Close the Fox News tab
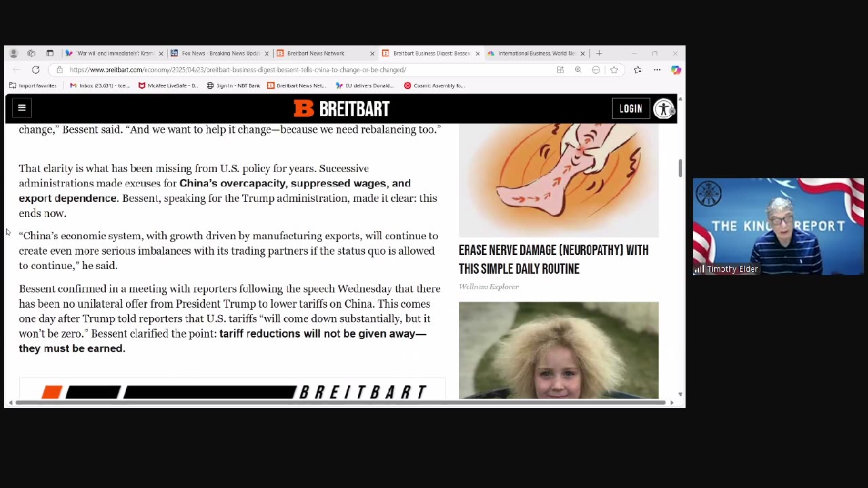Image resolution: width=868 pixels, height=488 pixels. tap(267, 54)
